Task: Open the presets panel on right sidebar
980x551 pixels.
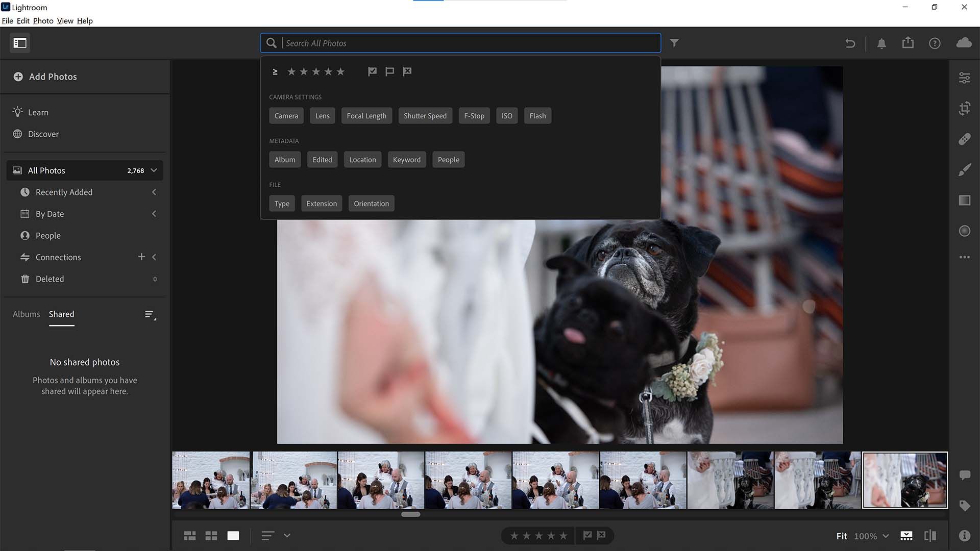Action: point(965,200)
